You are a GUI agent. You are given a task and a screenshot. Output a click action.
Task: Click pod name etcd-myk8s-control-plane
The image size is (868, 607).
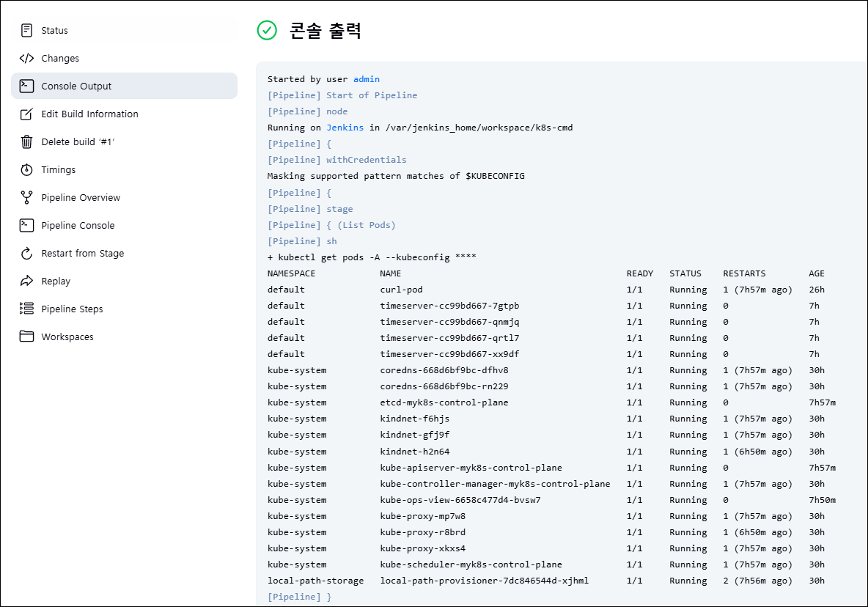444,402
